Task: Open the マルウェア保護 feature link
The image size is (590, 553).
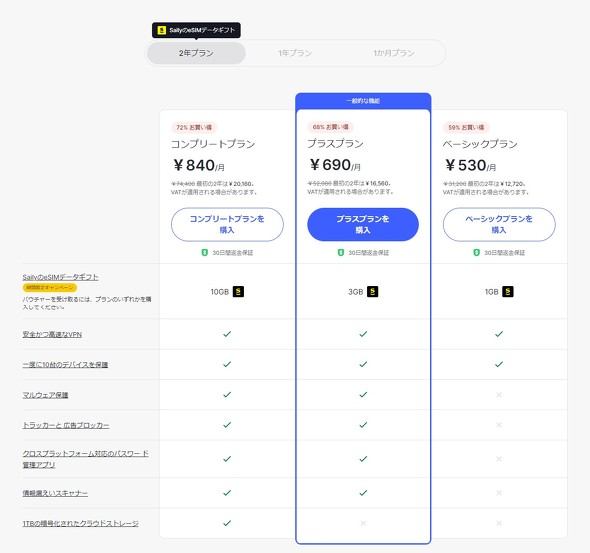Action: 46,395
